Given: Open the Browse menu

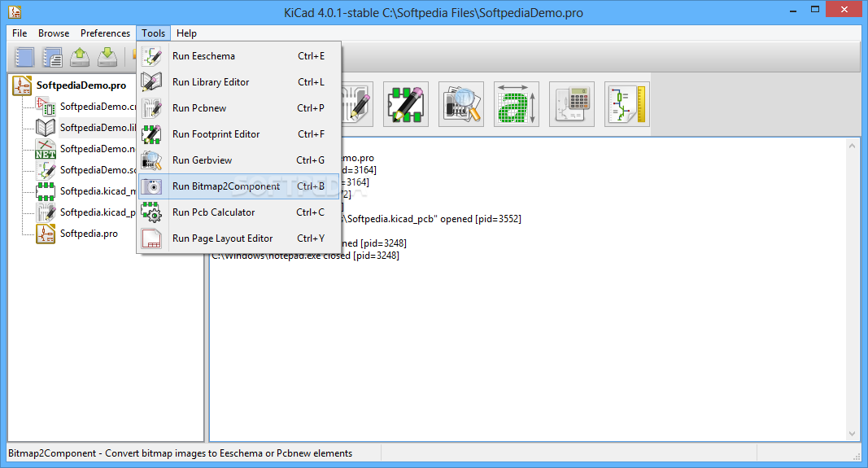Looking at the screenshot, I should [x=54, y=33].
